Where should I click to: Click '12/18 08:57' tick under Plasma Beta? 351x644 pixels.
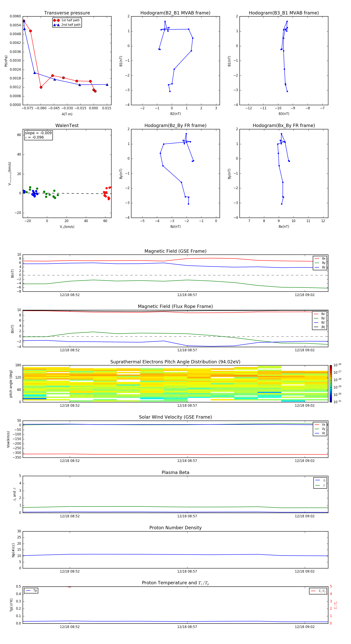187,516
